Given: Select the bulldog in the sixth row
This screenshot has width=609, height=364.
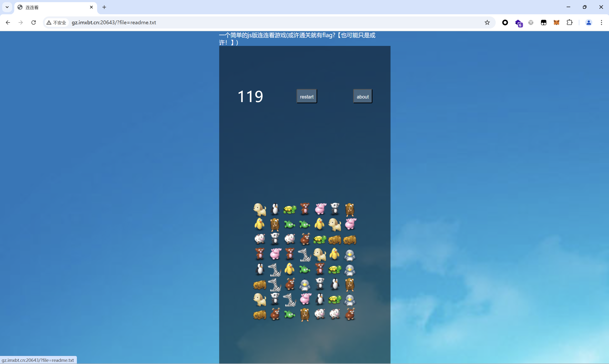Looking at the screenshot, I should [260, 285].
